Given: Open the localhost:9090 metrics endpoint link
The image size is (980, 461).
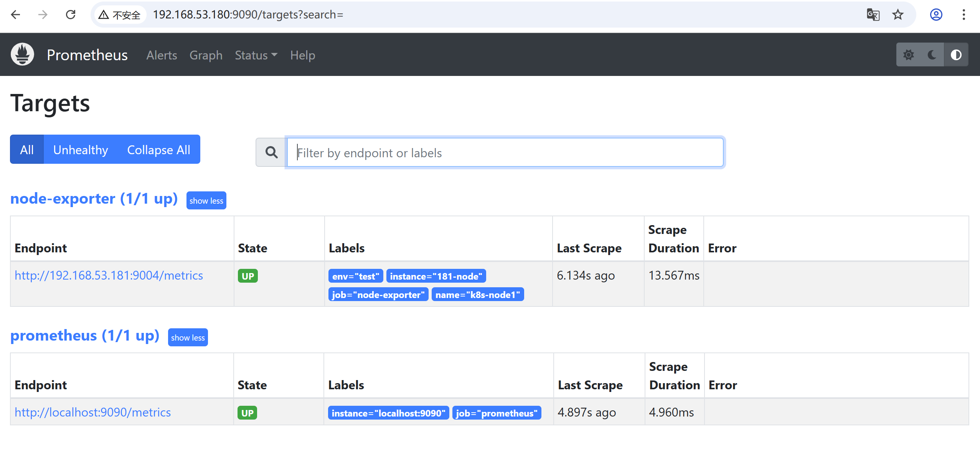Looking at the screenshot, I should click(x=92, y=412).
